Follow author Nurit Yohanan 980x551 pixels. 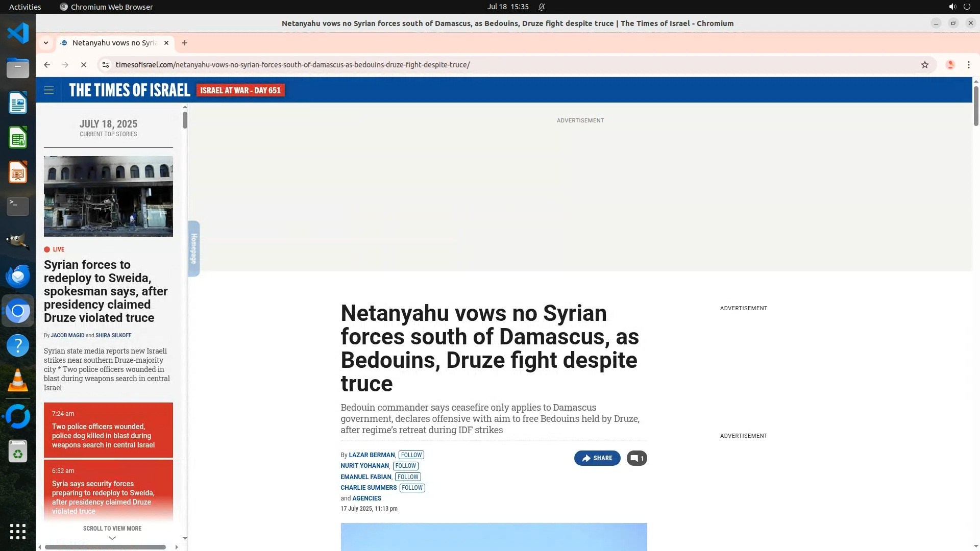405,466
